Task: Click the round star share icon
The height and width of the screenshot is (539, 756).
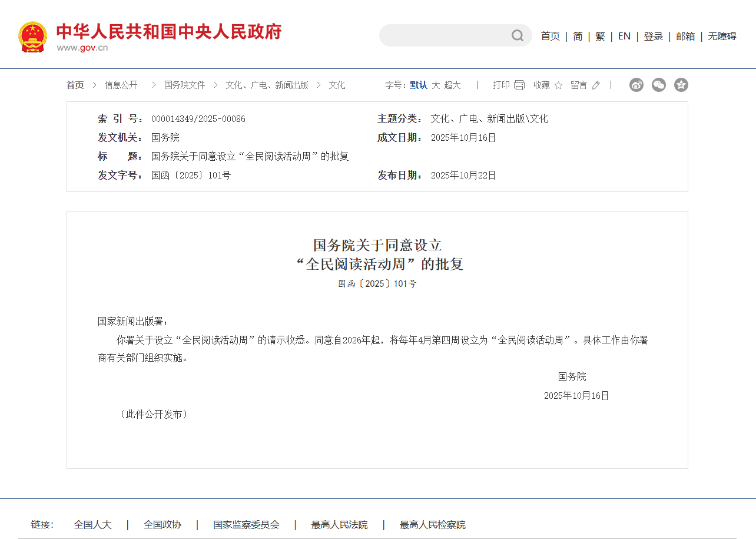Action: click(681, 85)
